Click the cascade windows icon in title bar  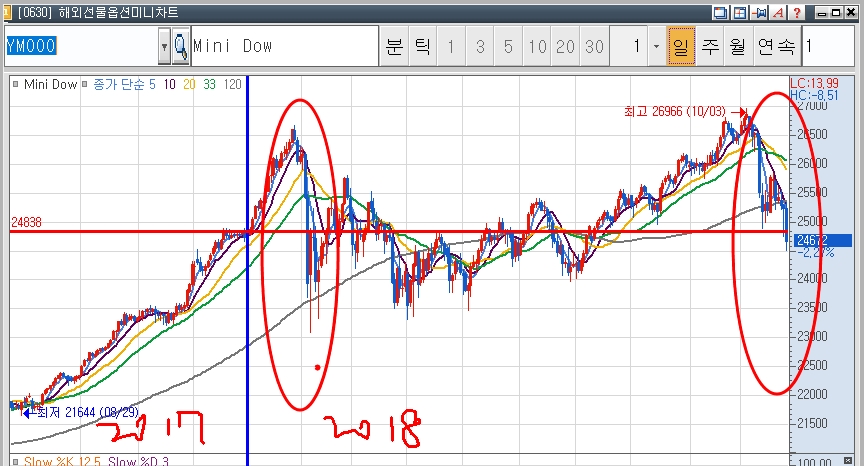click(720, 13)
